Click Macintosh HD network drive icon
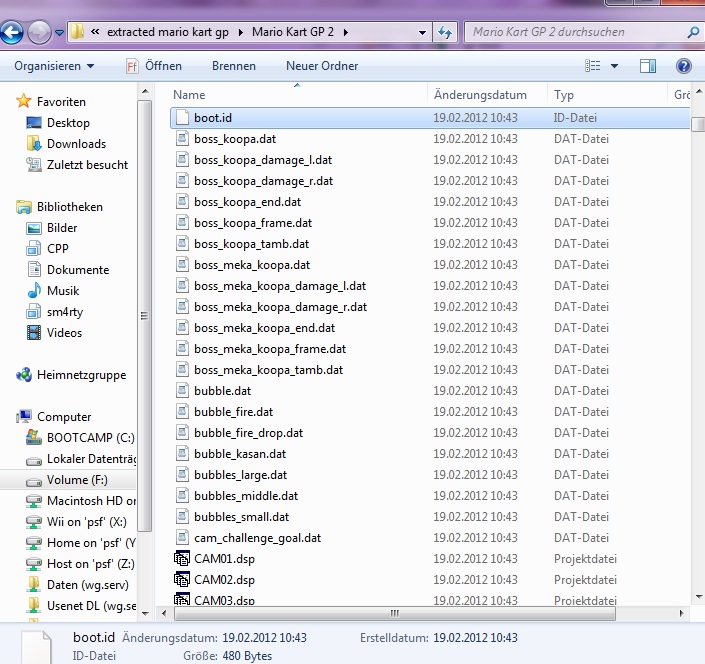Image resolution: width=705 pixels, height=664 pixels. point(34,501)
